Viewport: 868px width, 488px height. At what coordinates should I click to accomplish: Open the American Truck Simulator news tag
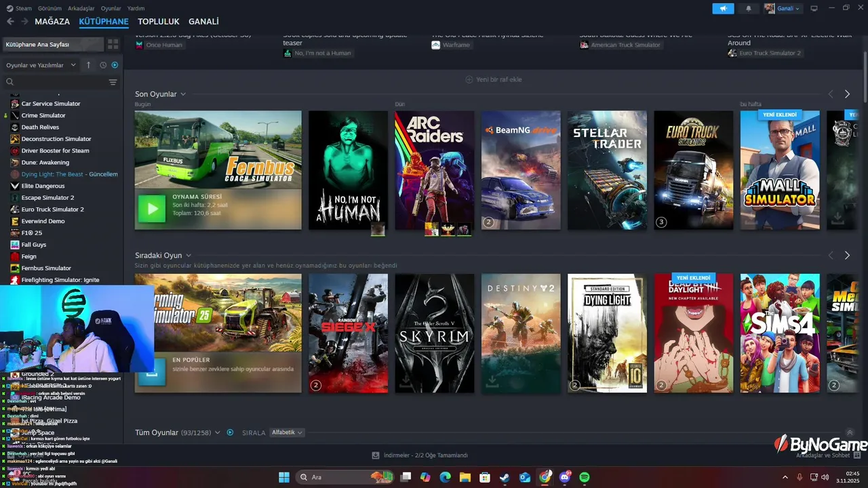point(621,45)
